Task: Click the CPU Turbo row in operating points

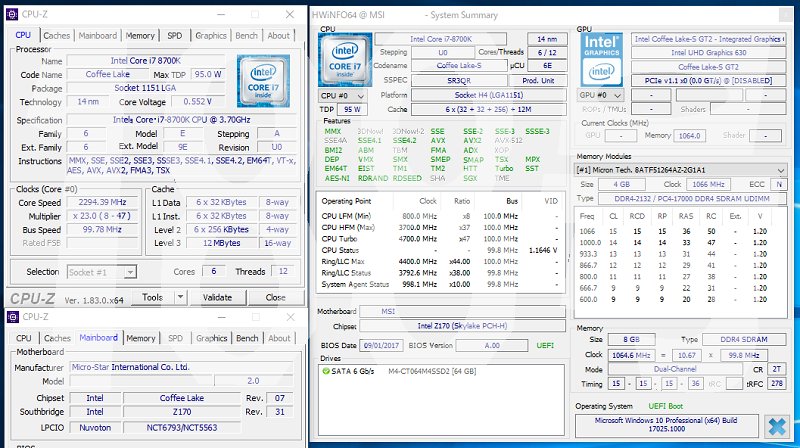Action: pos(440,238)
